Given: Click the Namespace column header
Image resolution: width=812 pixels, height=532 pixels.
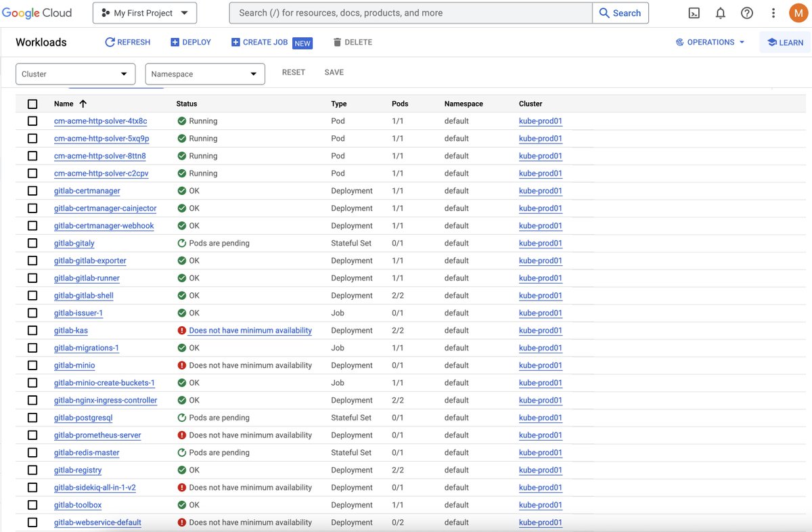Looking at the screenshot, I should [464, 104].
